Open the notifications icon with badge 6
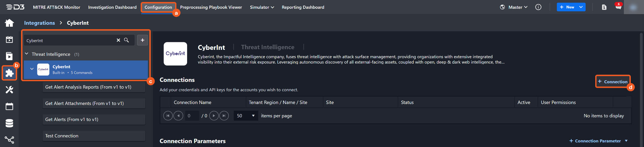This screenshot has height=147, width=644. point(618,7)
